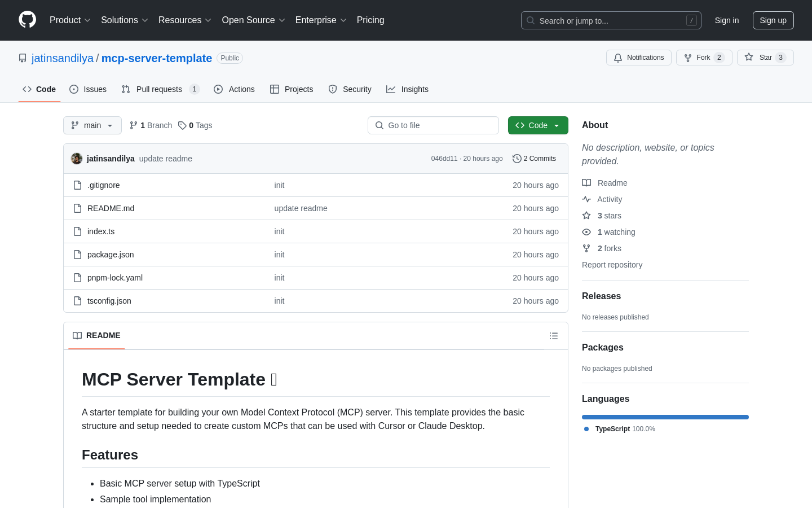The image size is (812, 508).
Task: Click the Releases heading link
Action: (601, 296)
